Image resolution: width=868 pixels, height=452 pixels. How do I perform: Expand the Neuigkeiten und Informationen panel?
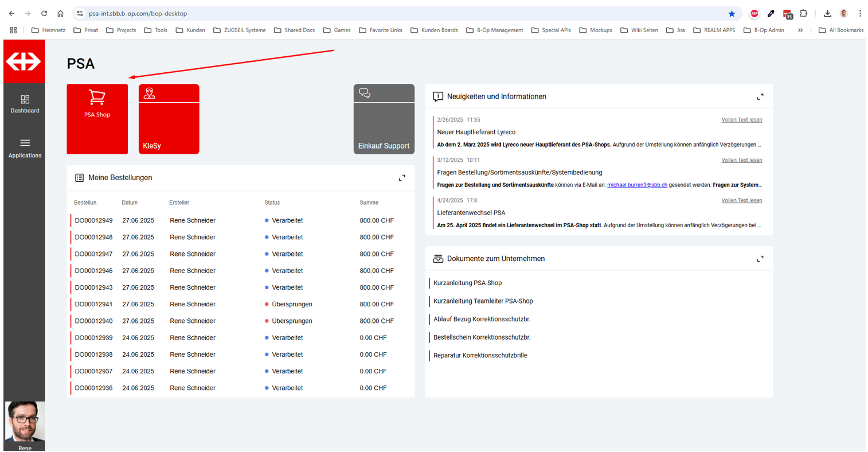(760, 97)
